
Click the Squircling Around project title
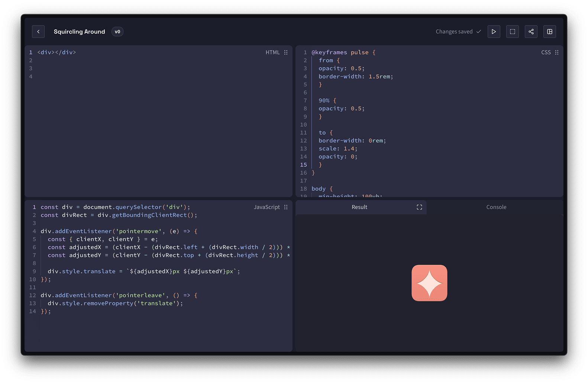(79, 32)
